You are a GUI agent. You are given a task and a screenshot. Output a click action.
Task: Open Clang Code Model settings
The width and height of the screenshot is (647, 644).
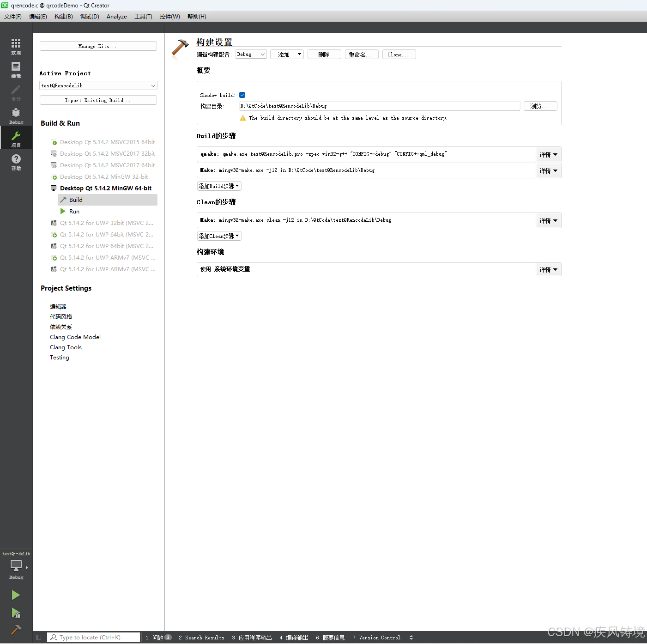pyautogui.click(x=75, y=337)
